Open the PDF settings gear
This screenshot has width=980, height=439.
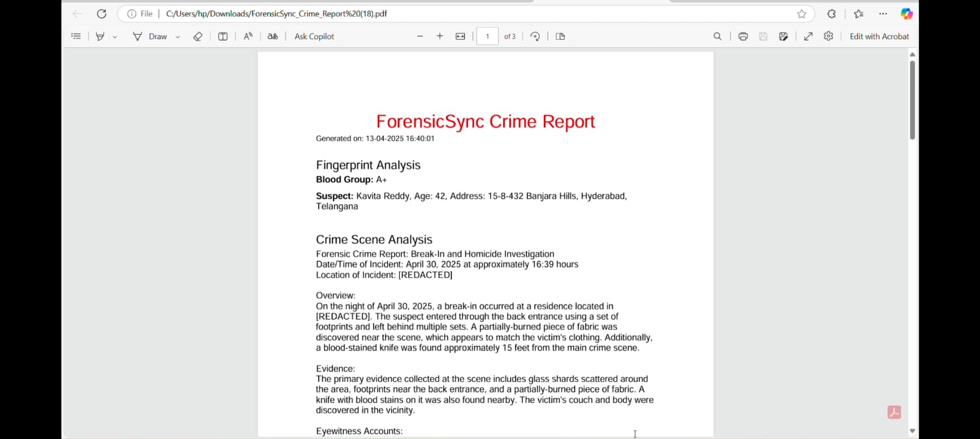[x=829, y=36]
